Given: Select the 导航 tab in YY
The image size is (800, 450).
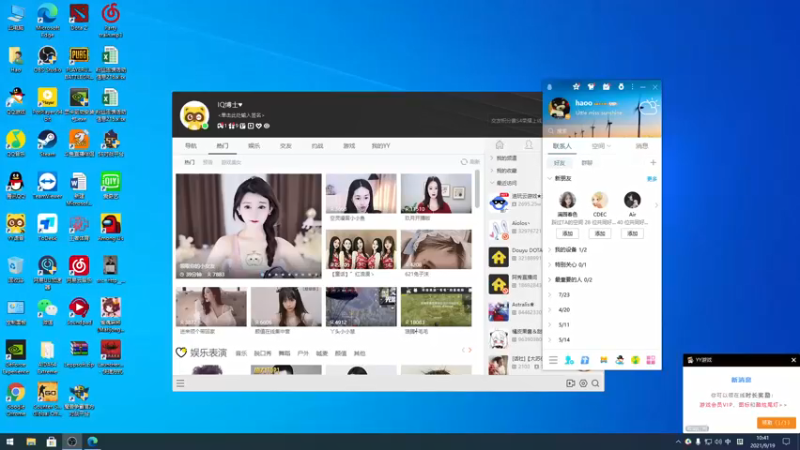Looking at the screenshot, I should 190,146.
